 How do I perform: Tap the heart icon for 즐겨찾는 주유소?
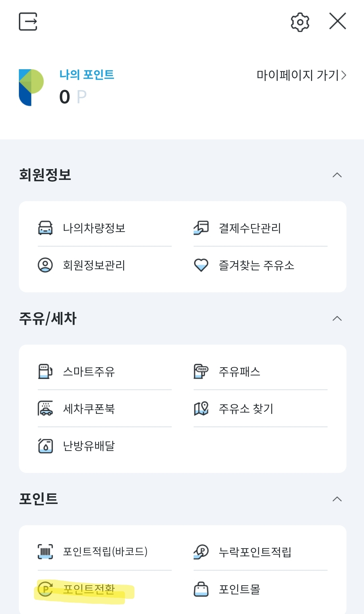tap(201, 265)
